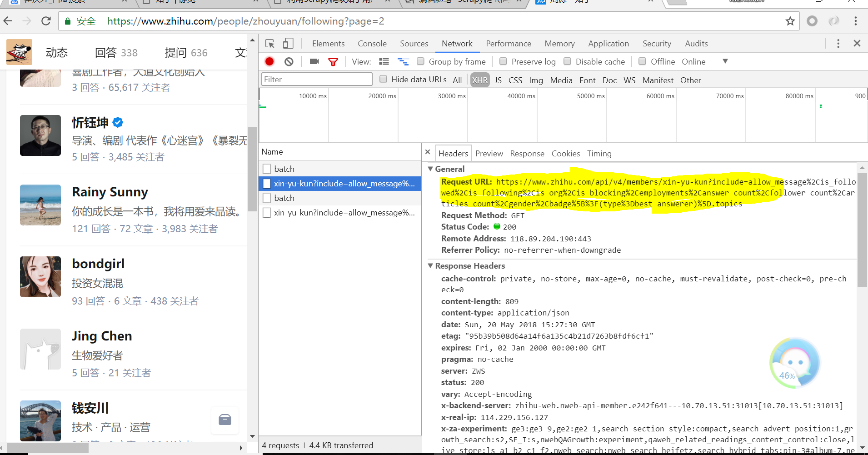The height and width of the screenshot is (455, 868).
Task: Check the Disable cache option
Action: [567, 61]
